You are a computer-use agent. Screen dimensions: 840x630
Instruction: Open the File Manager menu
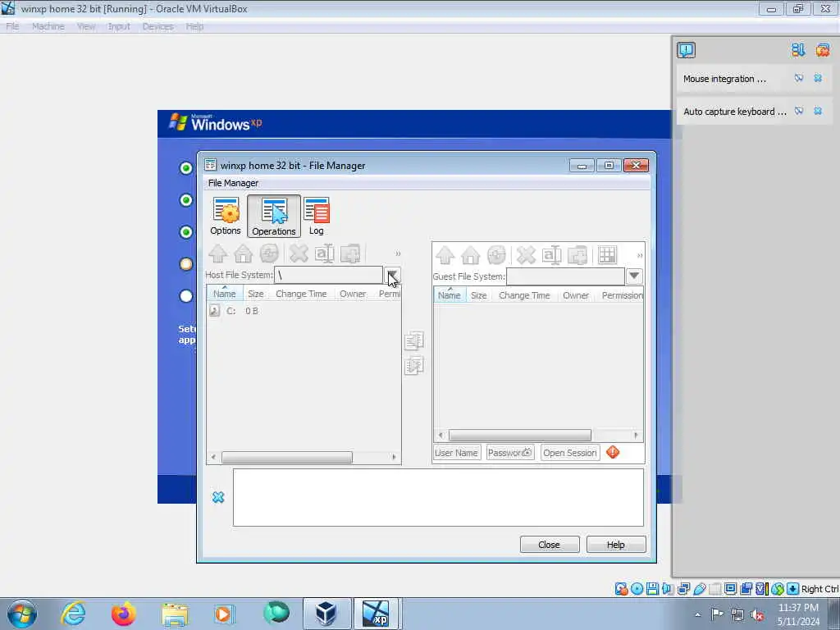point(233,183)
